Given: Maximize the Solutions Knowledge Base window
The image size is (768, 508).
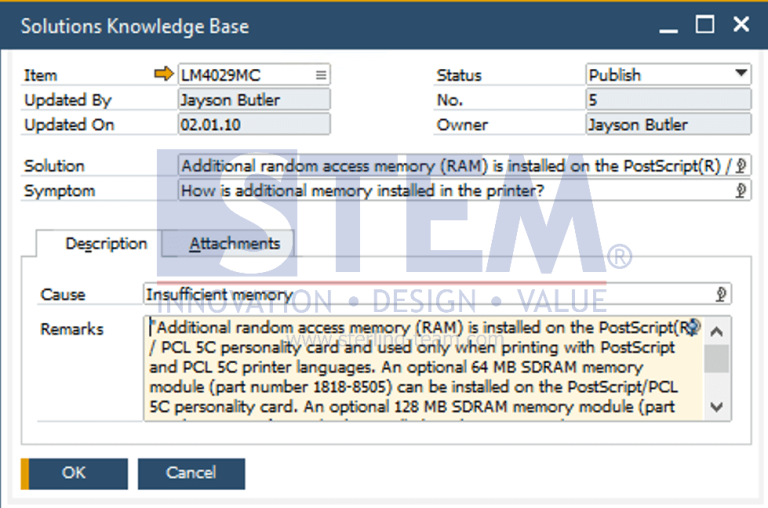Looking at the screenshot, I should [x=705, y=25].
